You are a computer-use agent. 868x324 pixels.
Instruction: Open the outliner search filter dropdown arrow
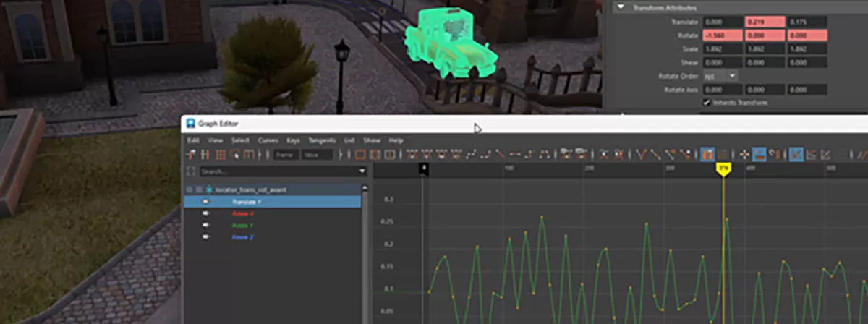[x=362, y=171]
